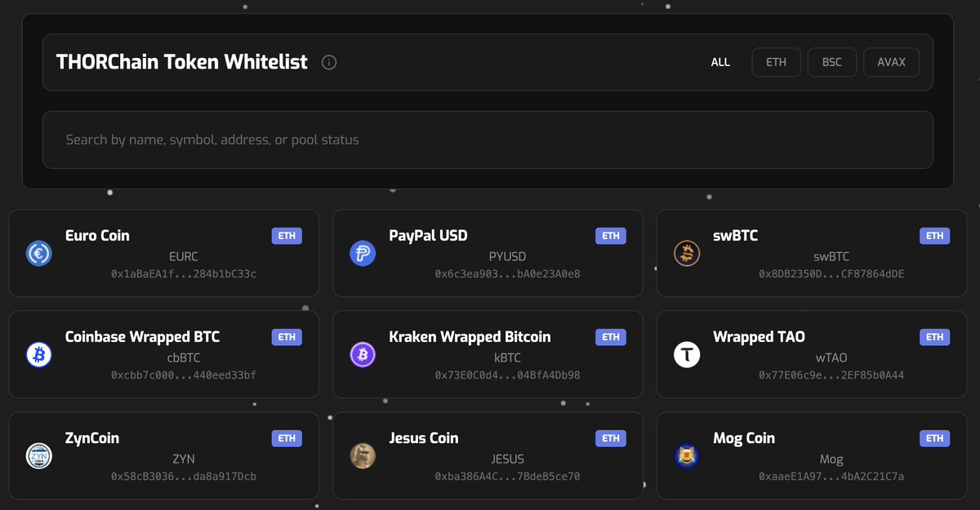
Task: Click the swBTC logo icon
Action: click(x=687, y=254)
